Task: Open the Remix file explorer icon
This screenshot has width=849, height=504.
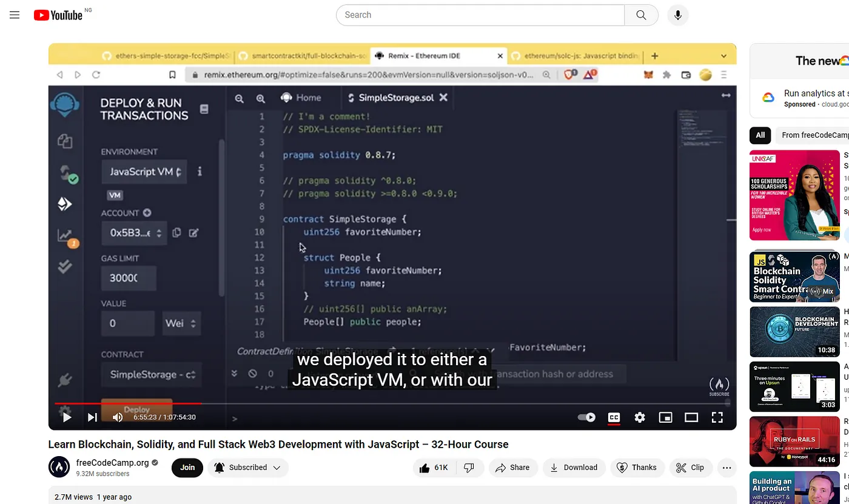Action: pyautogui.click(x=65, y=141)
